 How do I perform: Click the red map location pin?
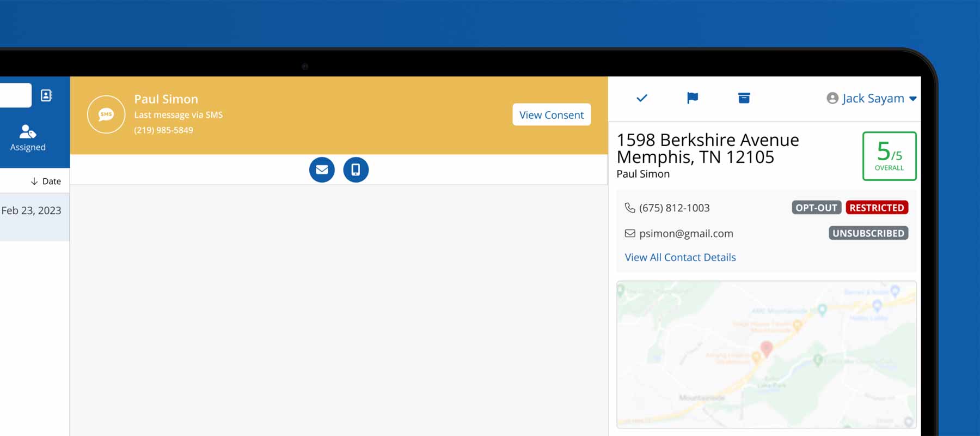click(x=766, y=349)
